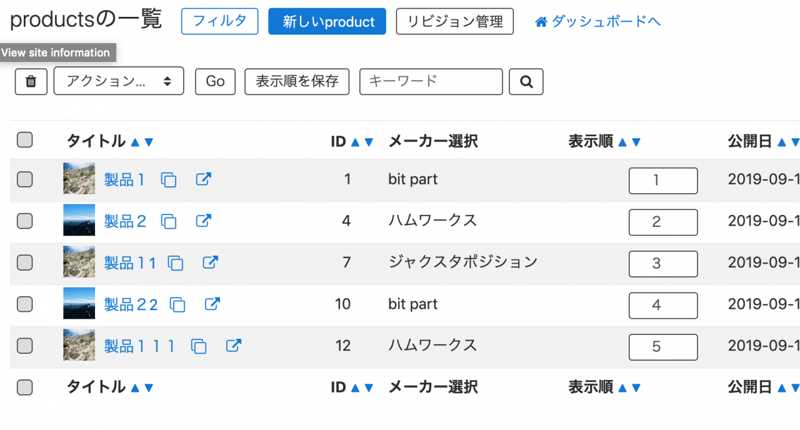
Task: Click the magnifier search icon button
Action: click(526, 82)
